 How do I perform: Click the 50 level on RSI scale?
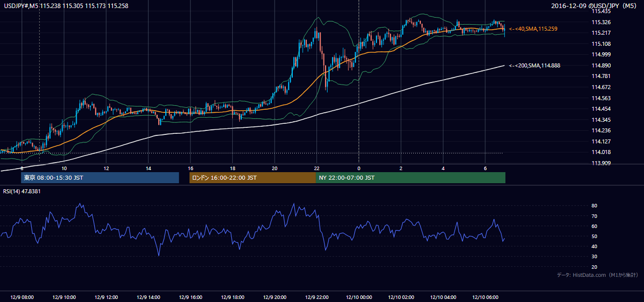(x=594, y=236)
